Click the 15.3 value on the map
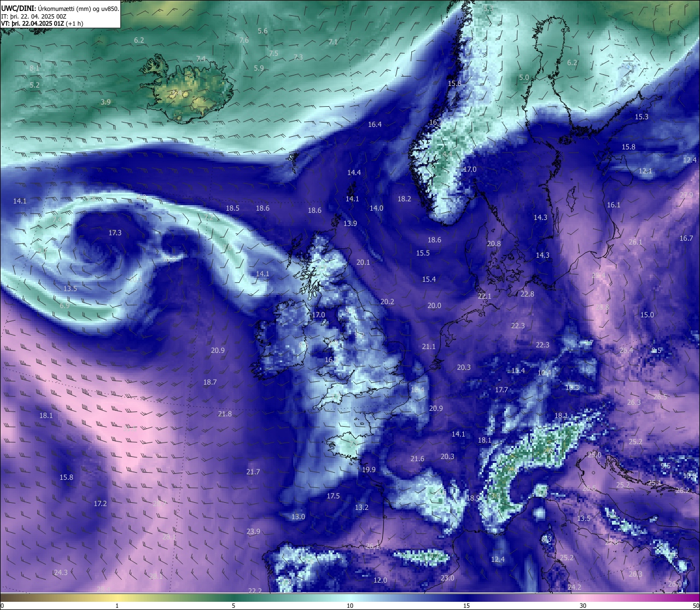 point(641,117)
